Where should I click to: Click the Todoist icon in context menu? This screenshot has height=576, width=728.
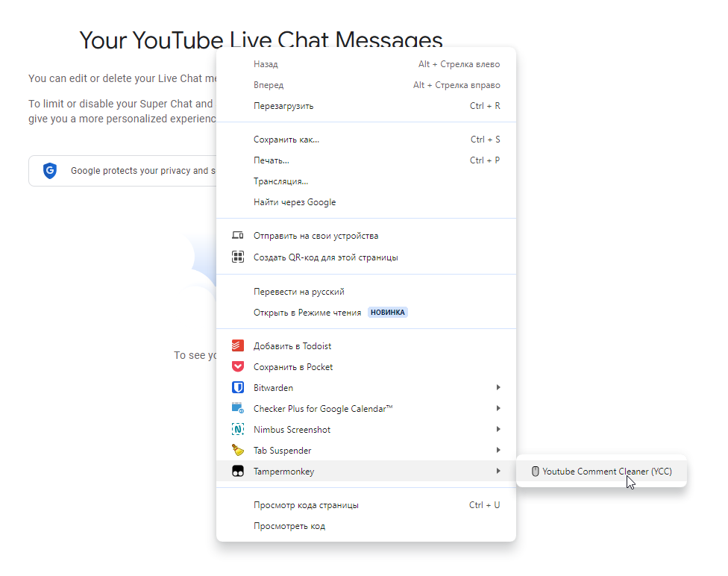point(238,345)
